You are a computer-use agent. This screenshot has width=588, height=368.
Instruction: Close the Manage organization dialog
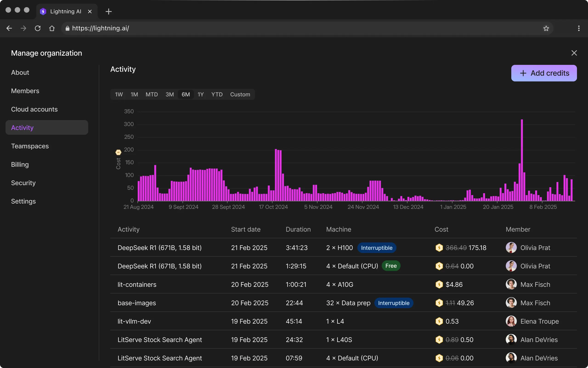pyautogui.click(x=574, y=53)
